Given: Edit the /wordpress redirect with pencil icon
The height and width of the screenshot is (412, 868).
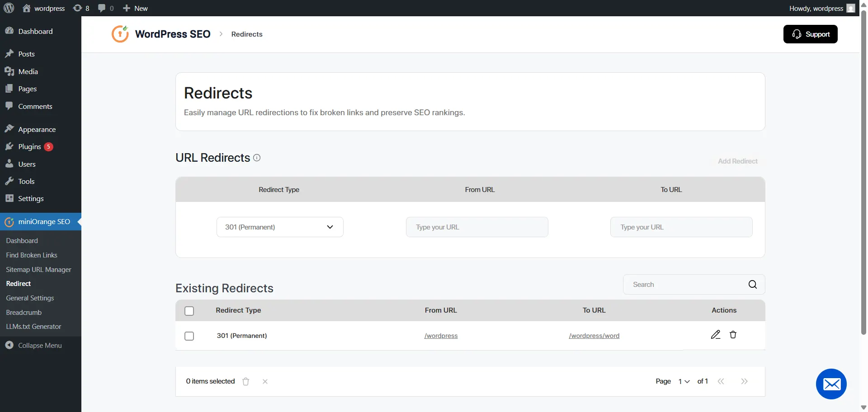Looking at the screenshot, I should pyautogui.click(x=716, y=335).
